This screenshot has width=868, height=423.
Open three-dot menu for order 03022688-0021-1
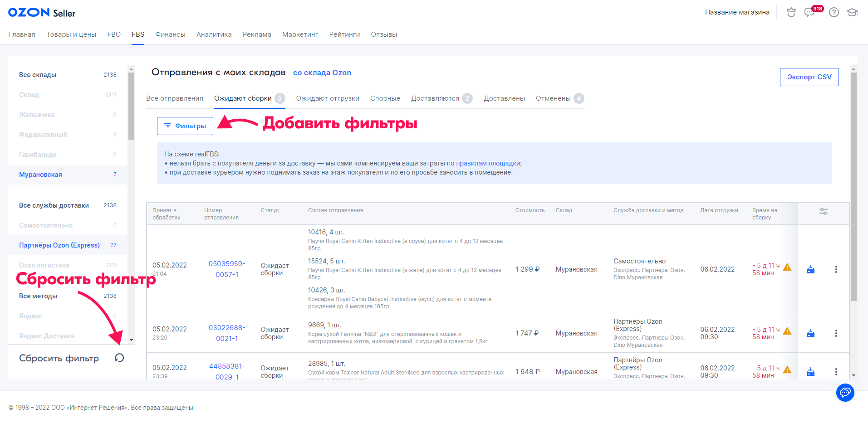[x=836, y=333]
